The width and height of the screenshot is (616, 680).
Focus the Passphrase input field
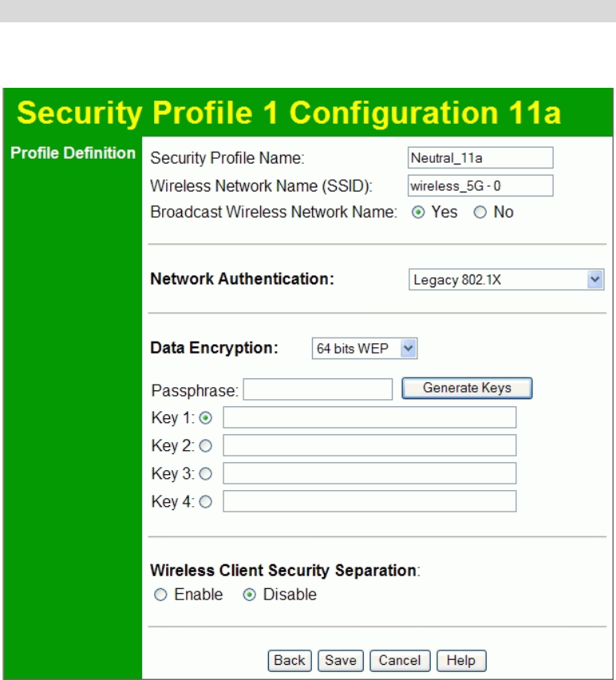[318, 389]
